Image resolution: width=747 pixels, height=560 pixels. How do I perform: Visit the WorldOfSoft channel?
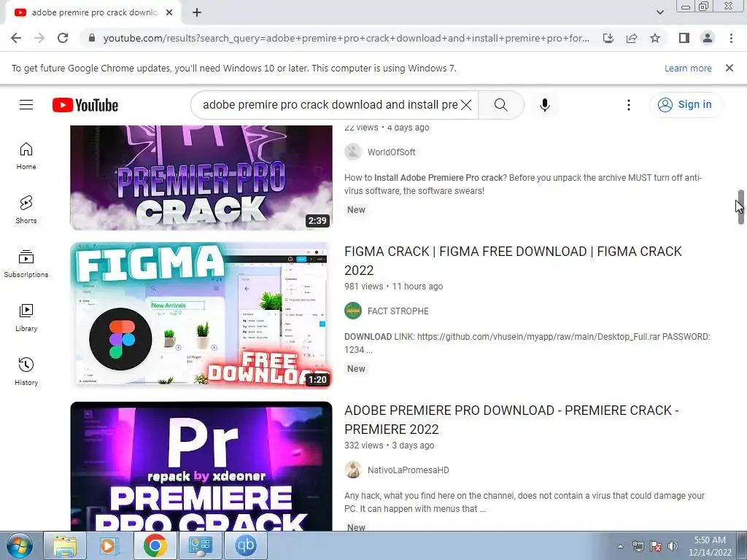pos(391,152)
